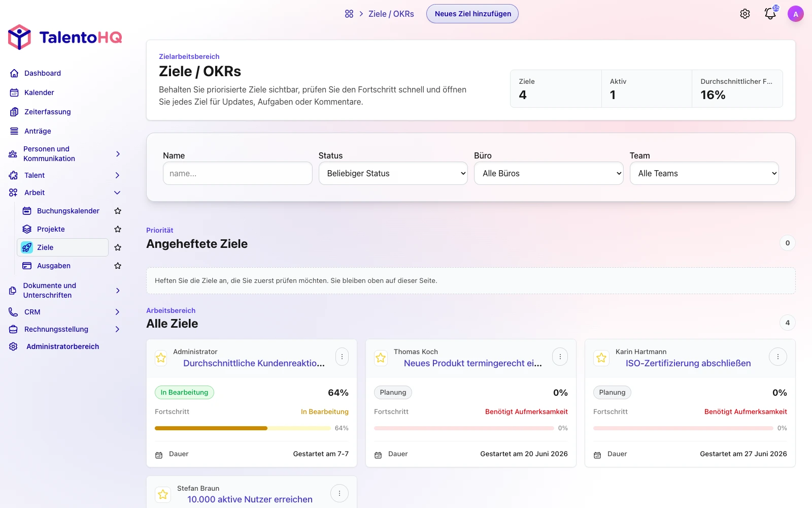Toggle the star next to Ziele
Screen dimensions: 812x508
pyautogui.click(x=118, y=247)
